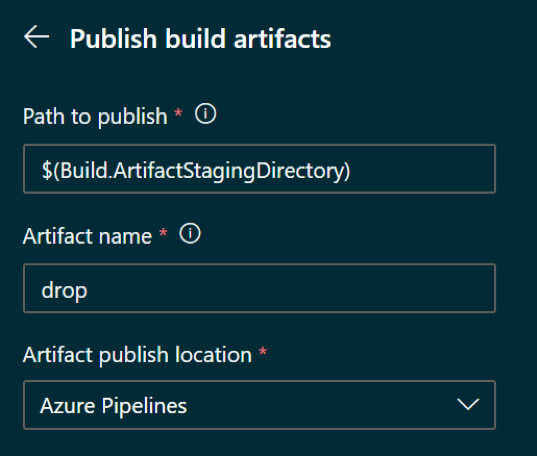
Task: Place cursor after the closing parenthesis of path
Action: coord(352,171)
